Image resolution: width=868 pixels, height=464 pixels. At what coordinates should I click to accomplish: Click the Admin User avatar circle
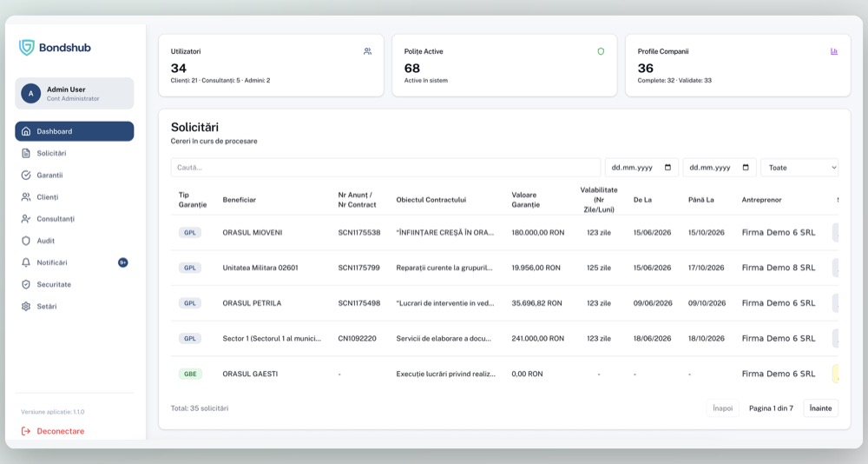(x=31, y=94)
